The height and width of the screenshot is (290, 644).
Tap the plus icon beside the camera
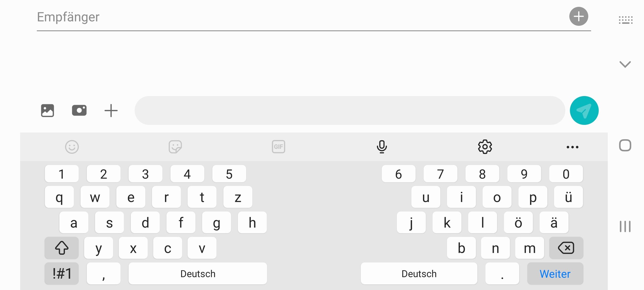(111, 110)
